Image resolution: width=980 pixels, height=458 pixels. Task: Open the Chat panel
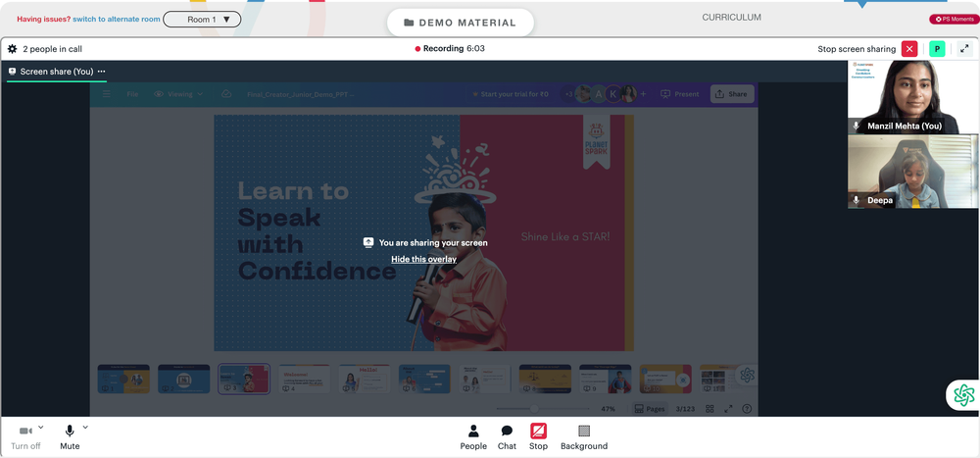(x=507, y=437)
